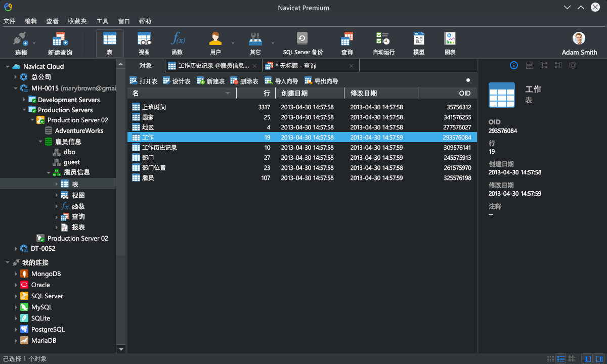Screen dimensions: 607x364
Task: Click the MariaDB connection icon
Action: tap(24, 340)
